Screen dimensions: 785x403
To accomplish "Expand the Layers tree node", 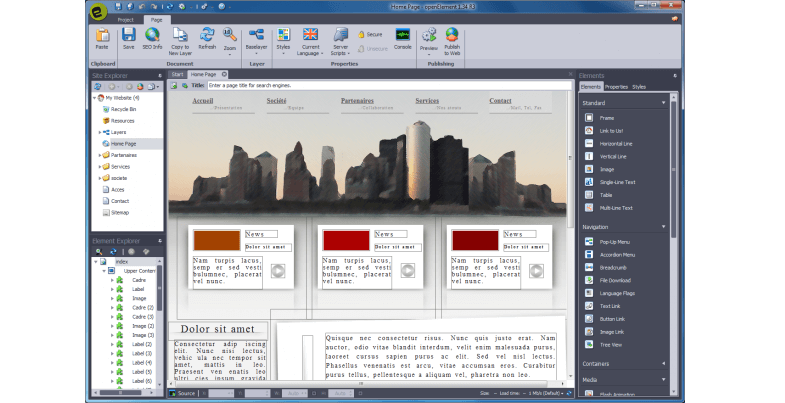I will 100,132.
